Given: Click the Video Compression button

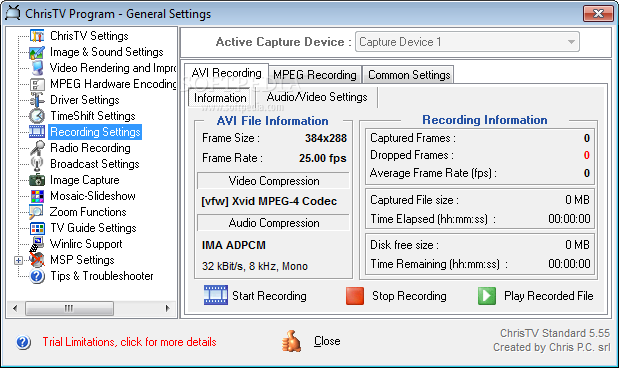Looking at the screenshot, I should tap(274, 181).
